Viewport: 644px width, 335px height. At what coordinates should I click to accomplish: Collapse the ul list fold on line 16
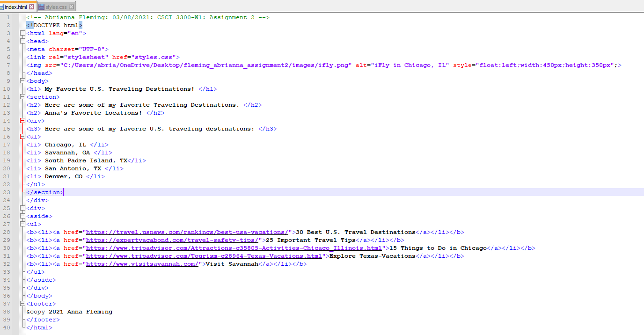(22, 136)
